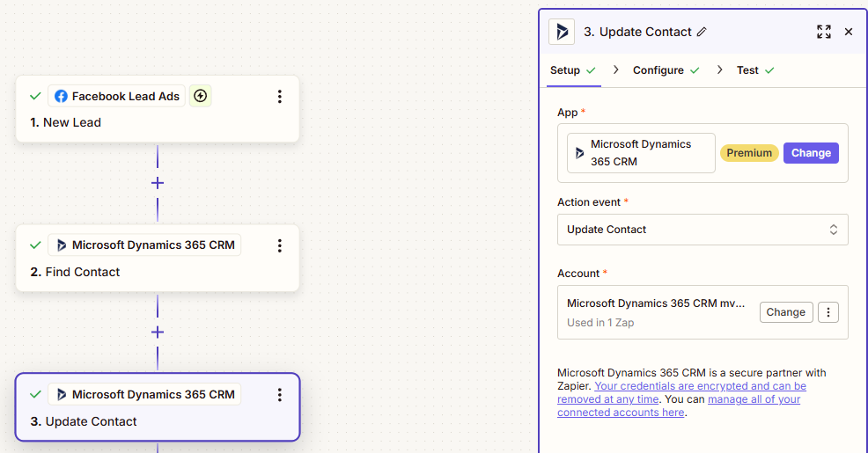Expand the editor panel to full screen
868x453 pixels.
[823, 32]
